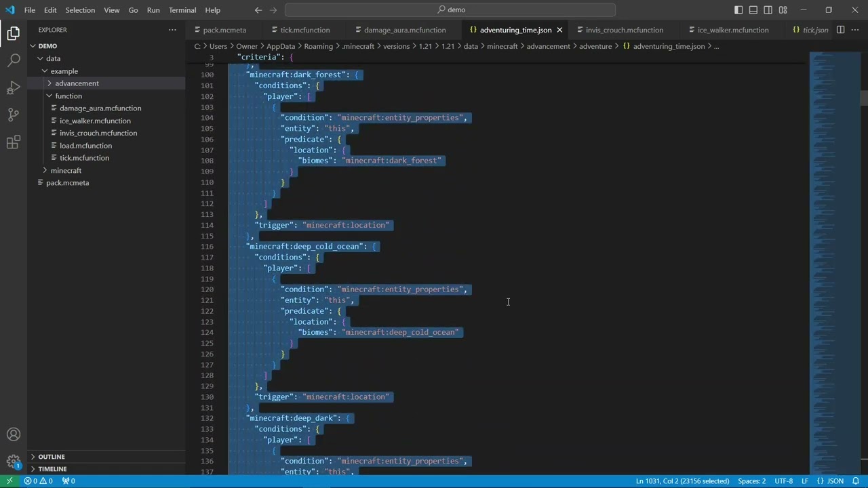Change file encoding UTF-8
Image resolution: width=868 pixels, height=488 pixels.
click(x=783, y=481)
